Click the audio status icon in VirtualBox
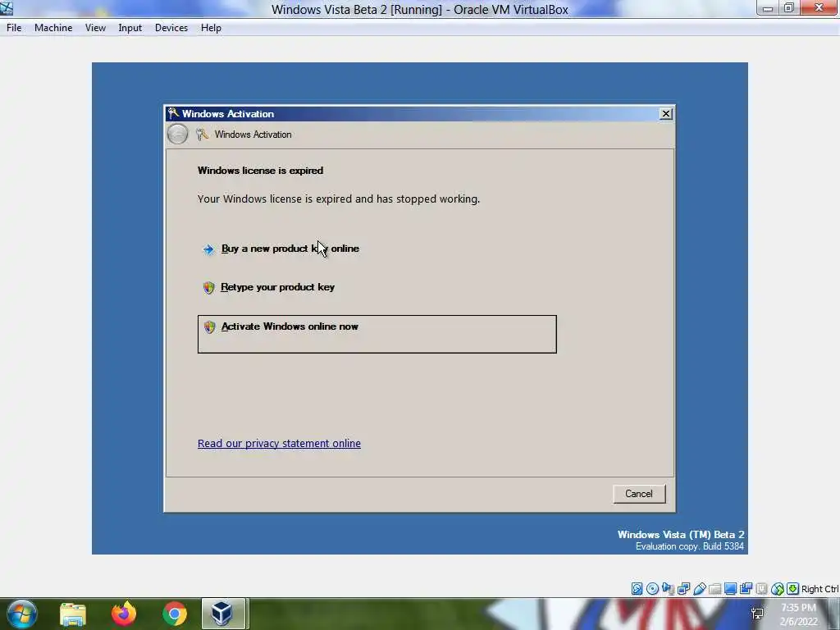 point(668,589)
